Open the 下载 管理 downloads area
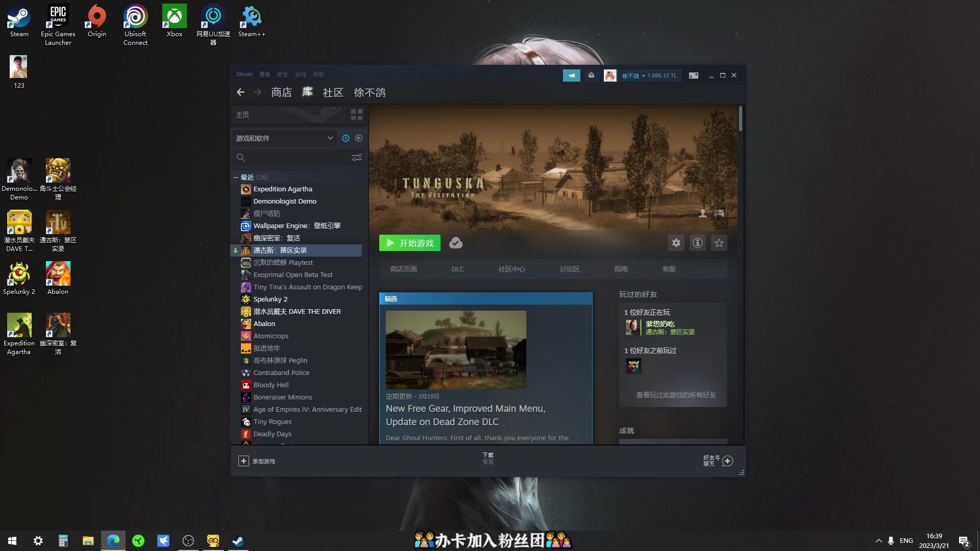Image resolution: width=980 pixels, height=551 pixels. pyautogui.click(x=488, y=458)
